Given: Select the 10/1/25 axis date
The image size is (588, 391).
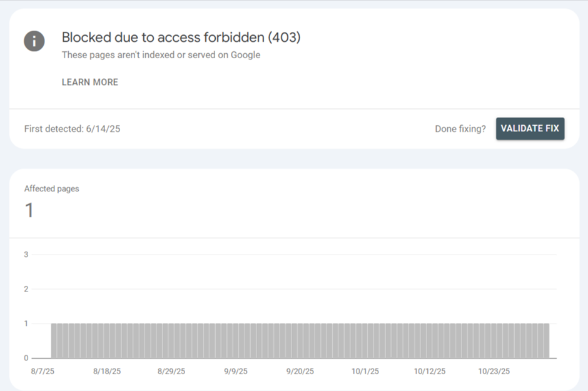Looking at the screenshot, I should (365, 371).
